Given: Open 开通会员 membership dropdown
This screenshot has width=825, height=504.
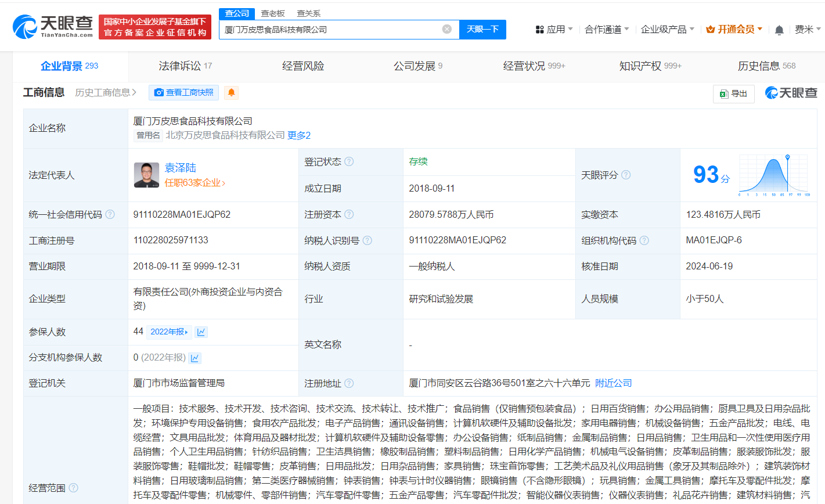Looking at the screenshot, I should pos(734,30).
